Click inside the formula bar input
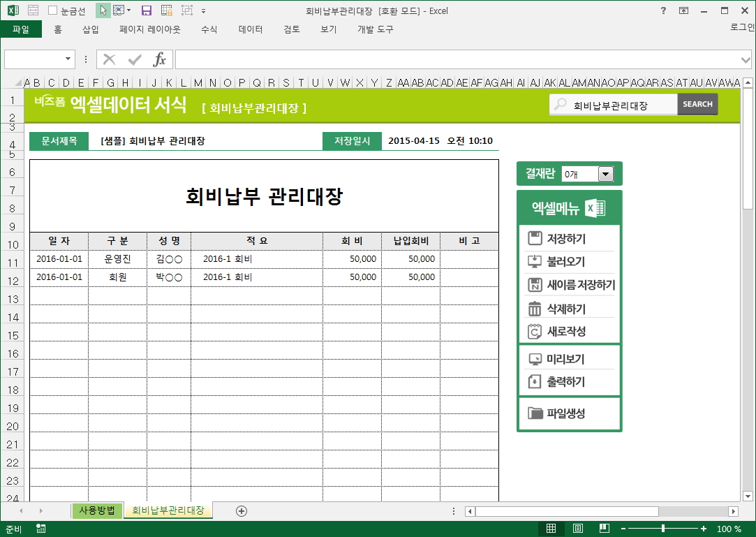Viewport: 756px width, 537px height. point(457,59)
